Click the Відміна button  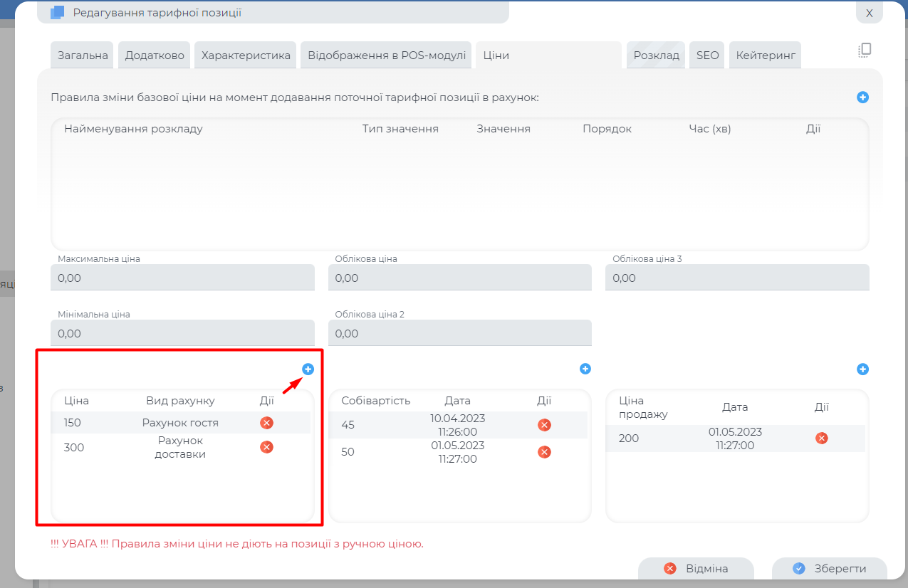click(x=696, y=569)
